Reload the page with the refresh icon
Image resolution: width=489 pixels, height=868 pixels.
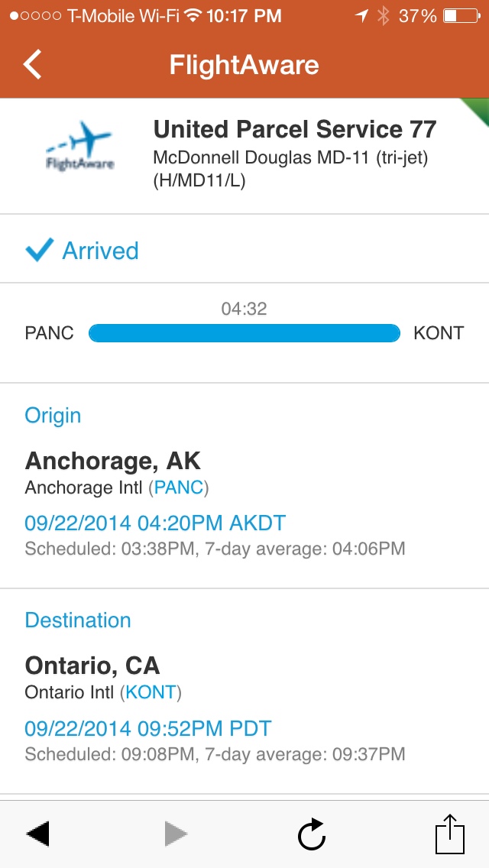[x=311, y=834]
